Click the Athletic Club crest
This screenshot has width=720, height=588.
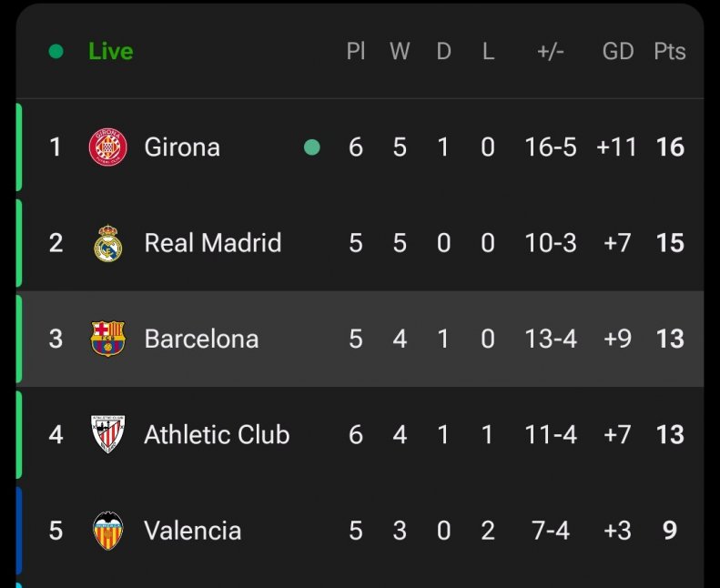point(108,434)
